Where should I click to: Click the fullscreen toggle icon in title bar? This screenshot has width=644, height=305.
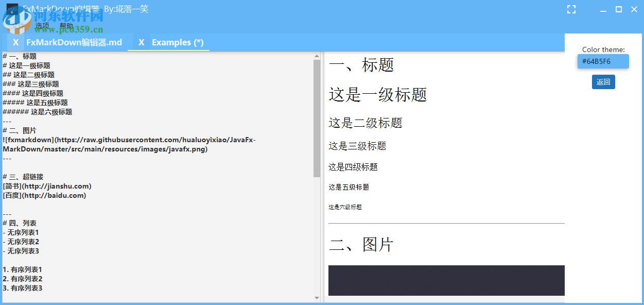(x=571, y=9)
